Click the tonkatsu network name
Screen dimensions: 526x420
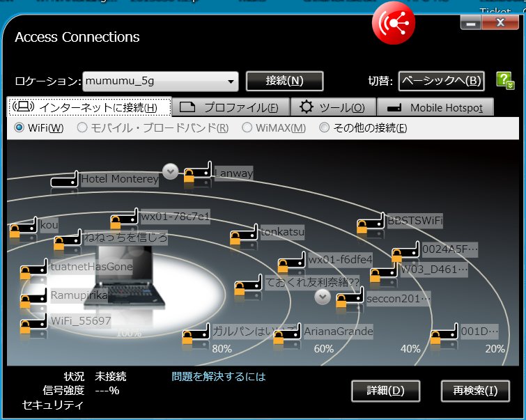(x=283, y=232)
